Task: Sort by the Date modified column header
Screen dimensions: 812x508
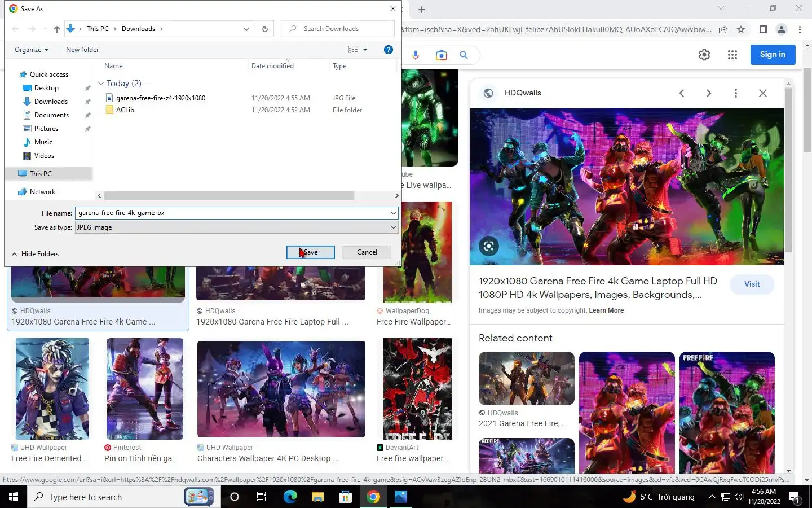Action: 272,66
